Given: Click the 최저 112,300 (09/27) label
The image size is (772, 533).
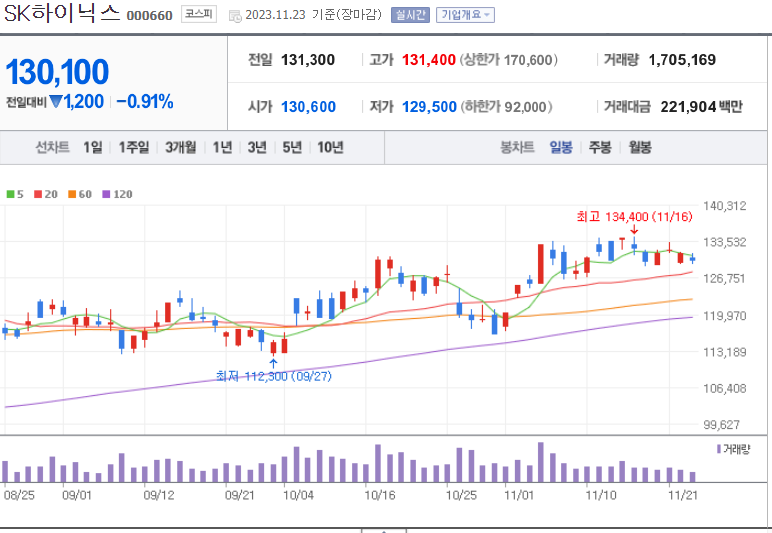Looking at the screenshot, I should (x=274, y=376).
